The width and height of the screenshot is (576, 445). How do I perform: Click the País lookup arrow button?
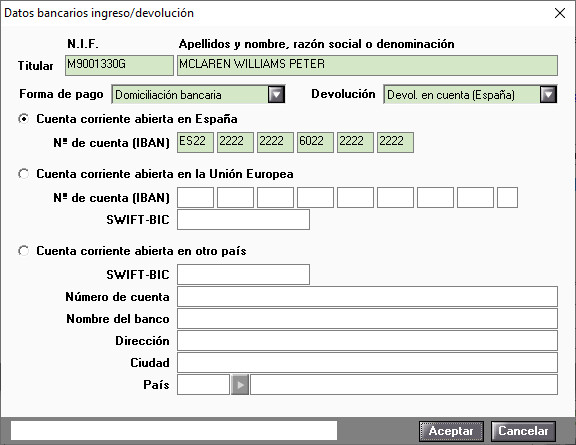(x=240, y=385)
